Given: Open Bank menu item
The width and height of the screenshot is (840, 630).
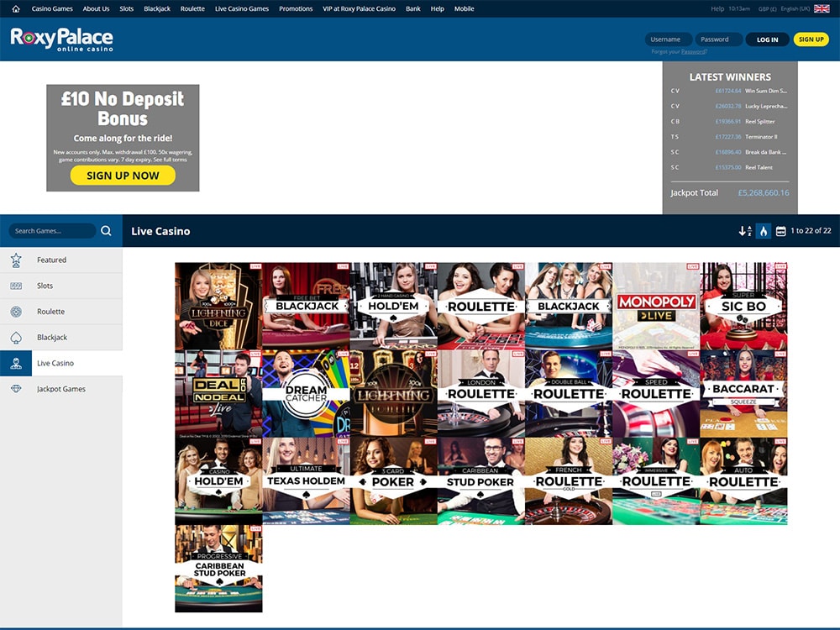Looking at the screenshot, I should click(413, 8).
